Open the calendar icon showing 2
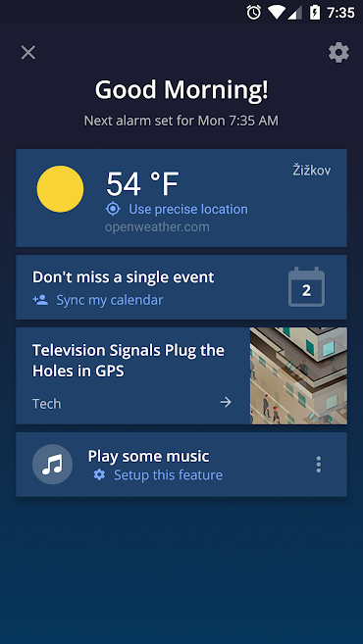The image size is (363, 644). pos(306,287)
